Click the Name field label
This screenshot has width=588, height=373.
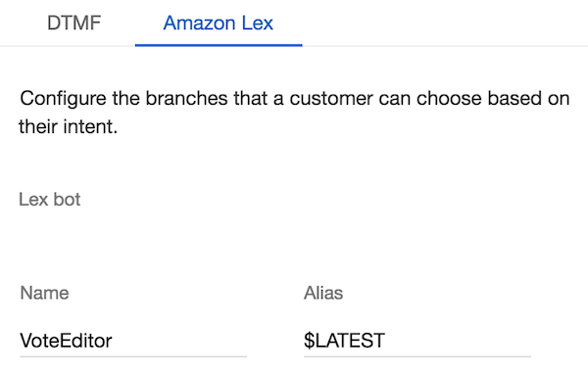click(44, 293)
